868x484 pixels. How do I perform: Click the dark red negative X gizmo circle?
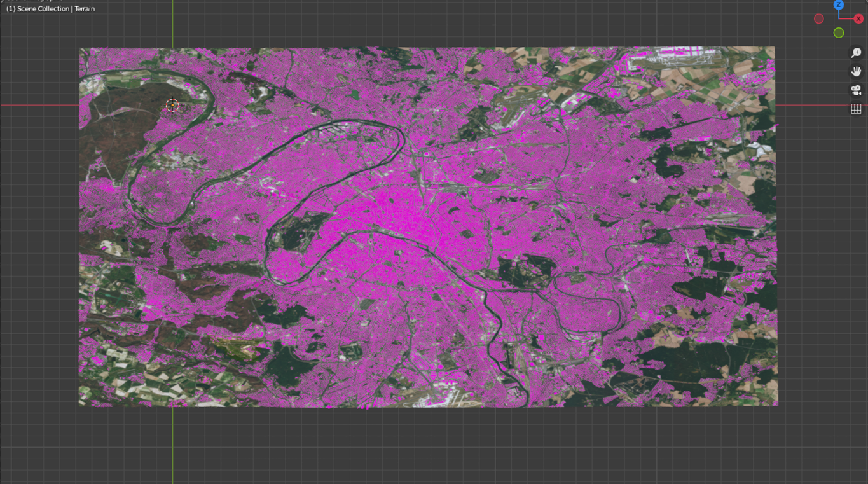click(x=819, y=18)
